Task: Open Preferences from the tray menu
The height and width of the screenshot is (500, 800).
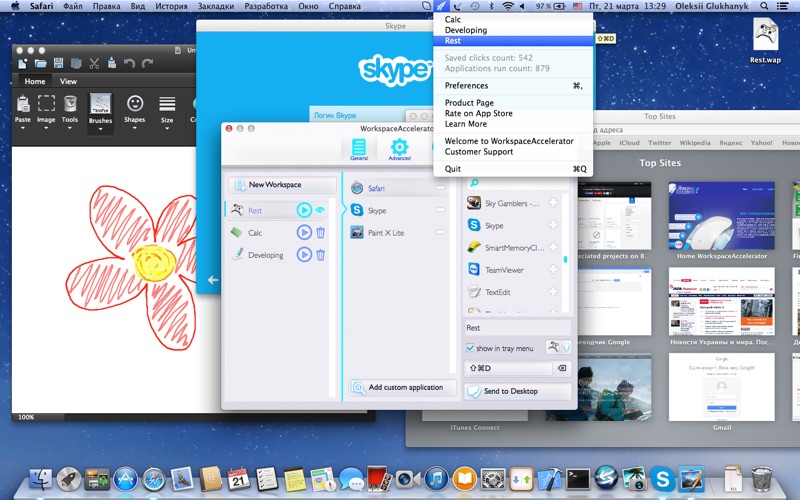Action: tap(513, 85)
